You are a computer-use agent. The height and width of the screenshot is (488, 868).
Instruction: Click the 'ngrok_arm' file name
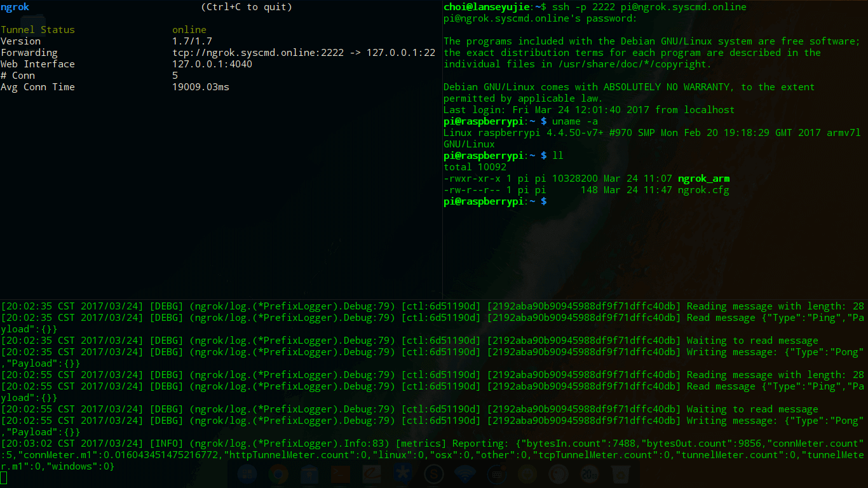703,179
